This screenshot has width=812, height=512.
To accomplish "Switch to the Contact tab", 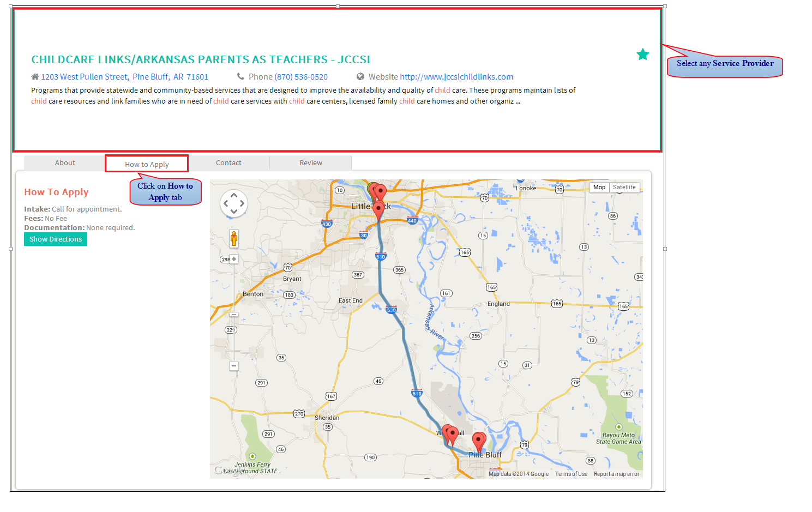I will 228,163.
